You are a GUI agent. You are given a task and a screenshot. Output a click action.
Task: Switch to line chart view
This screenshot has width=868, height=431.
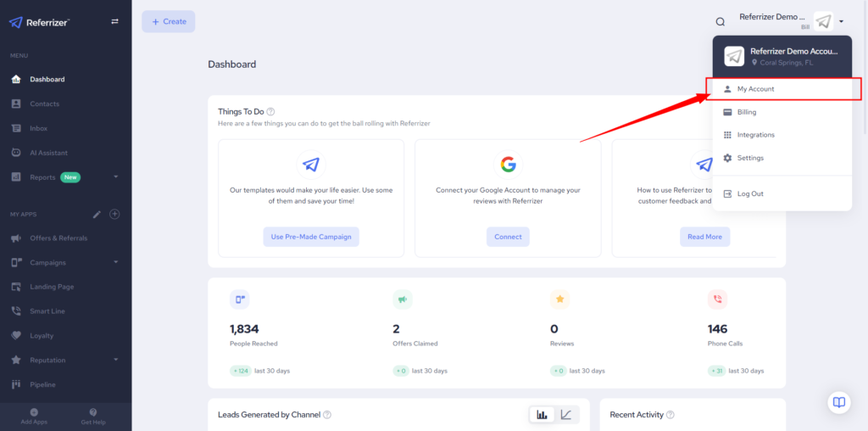566,414
